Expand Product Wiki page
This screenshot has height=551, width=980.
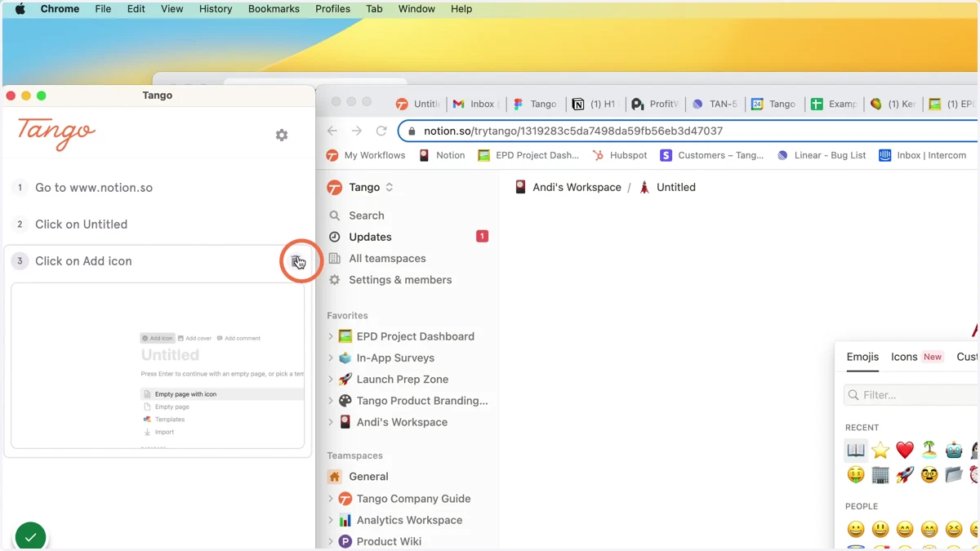[331, 541]
